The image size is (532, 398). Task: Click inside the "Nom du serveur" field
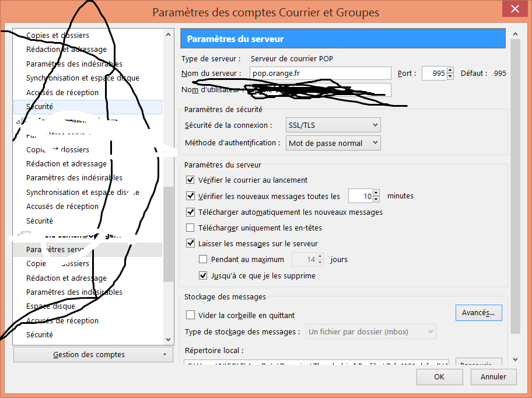(x=320, y=73)
